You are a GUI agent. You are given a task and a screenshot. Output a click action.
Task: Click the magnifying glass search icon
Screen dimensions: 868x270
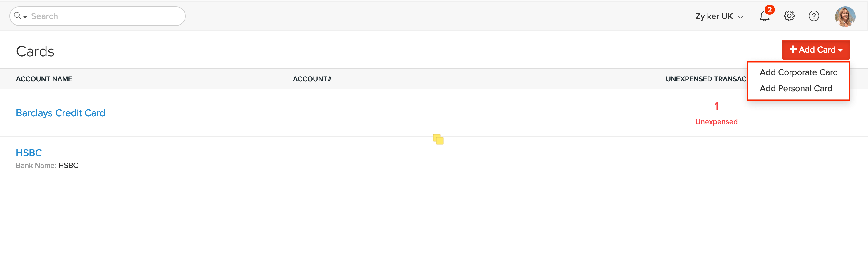[x=18, y=16]
